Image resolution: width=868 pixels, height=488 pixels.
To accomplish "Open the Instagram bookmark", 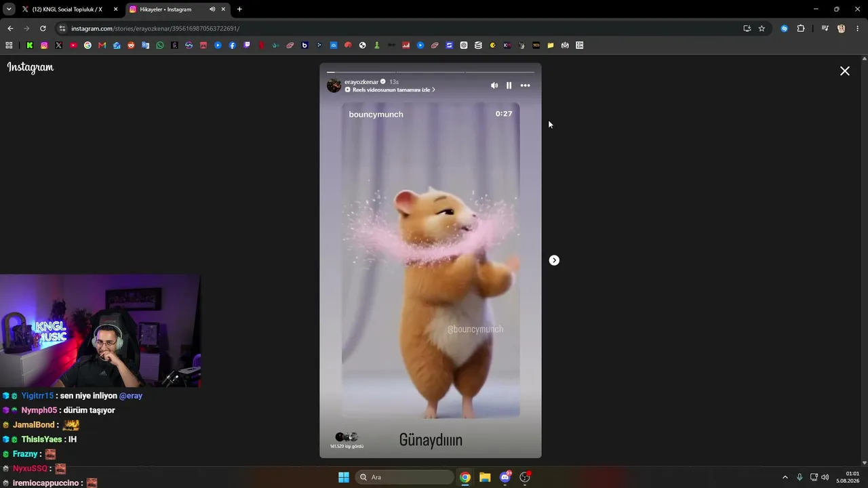I will pos(44,45).
